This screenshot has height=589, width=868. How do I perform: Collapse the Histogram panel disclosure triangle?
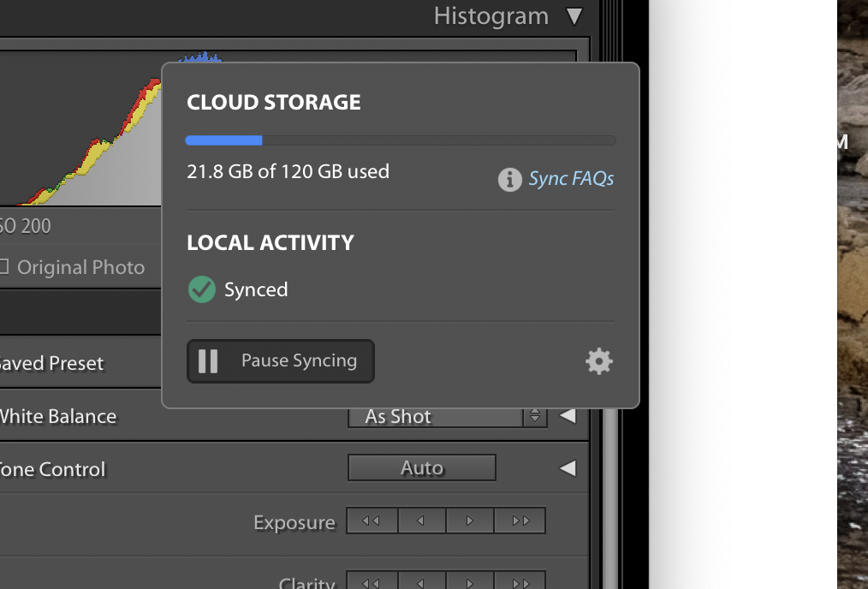pyautogui.click(x=574, y=15)
